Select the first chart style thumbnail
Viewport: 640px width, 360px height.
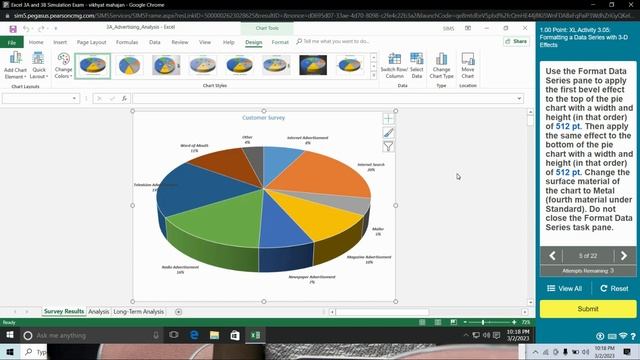pos(93,65)
